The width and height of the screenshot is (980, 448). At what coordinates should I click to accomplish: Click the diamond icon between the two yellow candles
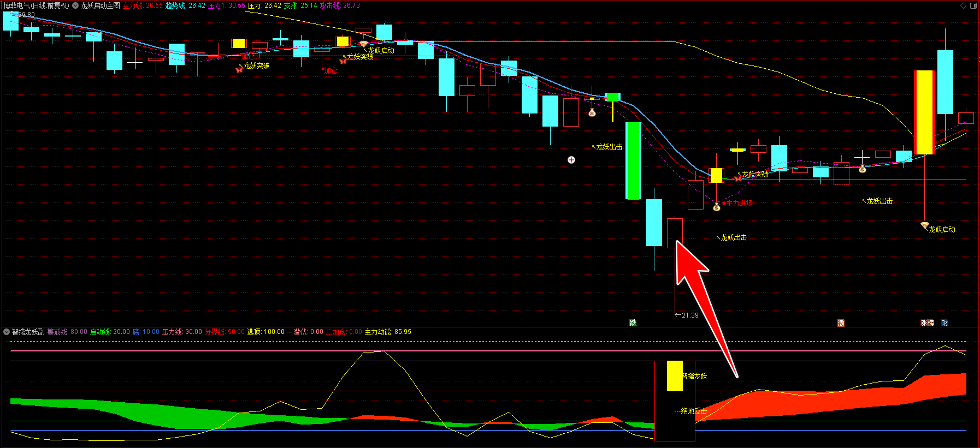click(363, 44)
